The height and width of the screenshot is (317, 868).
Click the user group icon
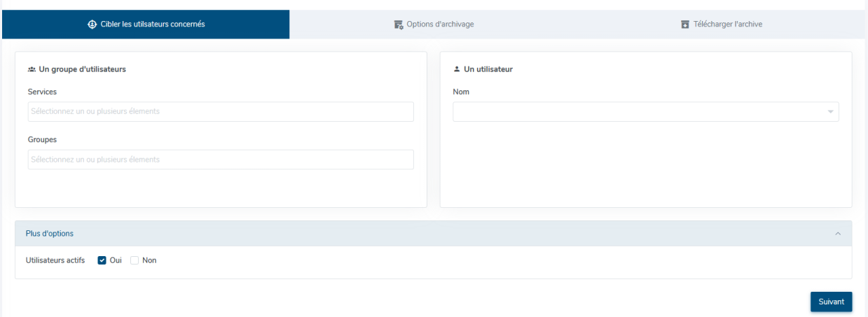(x=32, y=69)
